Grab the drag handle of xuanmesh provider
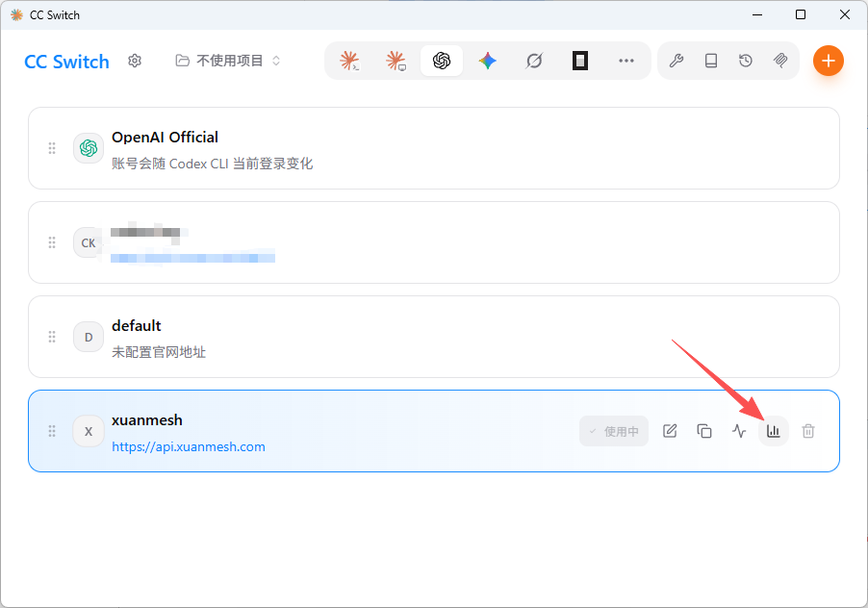The image size is (868, 608). (52, 431)
